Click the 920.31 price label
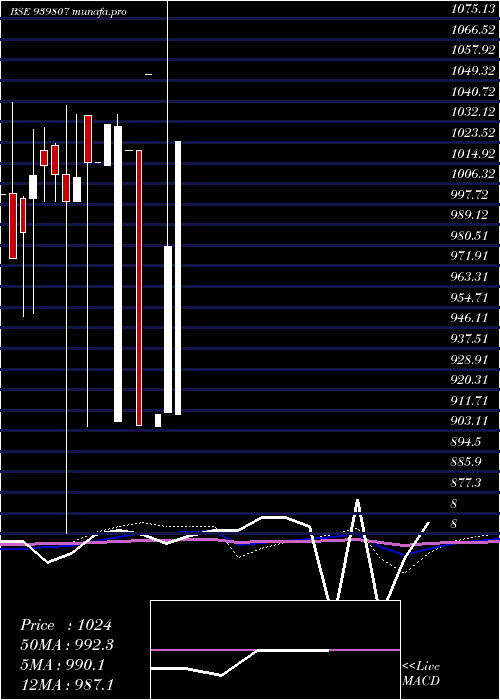500x700 pixels. pyautogui.click(x=470, y=380)
